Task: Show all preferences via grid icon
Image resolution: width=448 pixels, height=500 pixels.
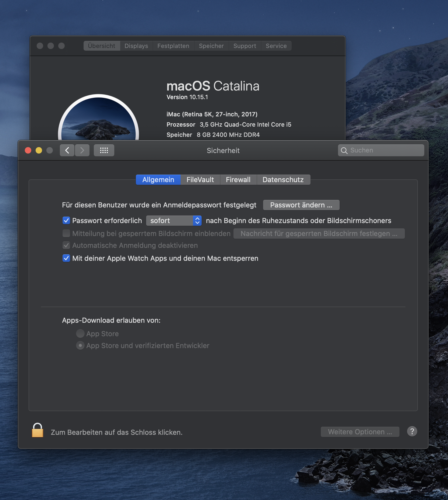Action: (x=104, y=150)
